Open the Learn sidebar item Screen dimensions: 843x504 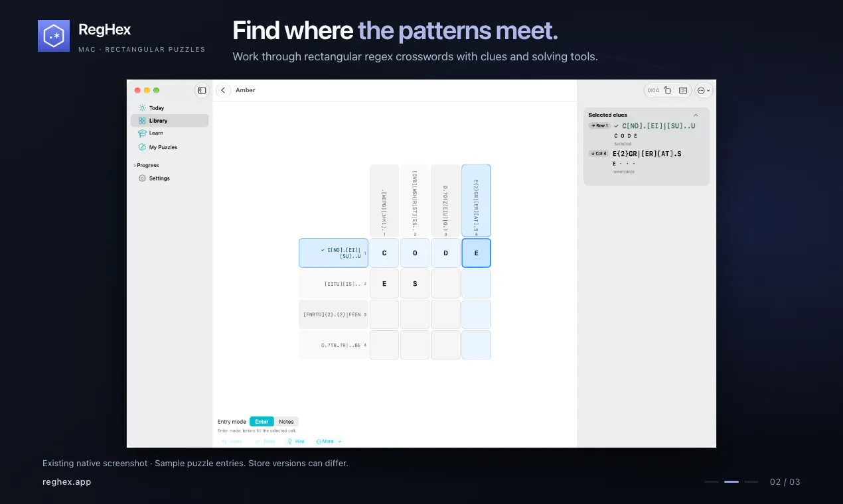[169, 133]
